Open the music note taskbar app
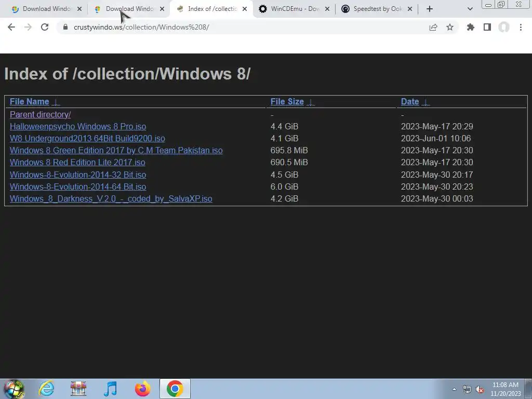The width and height of the screenshot is (532, 399). click(110, 389)
